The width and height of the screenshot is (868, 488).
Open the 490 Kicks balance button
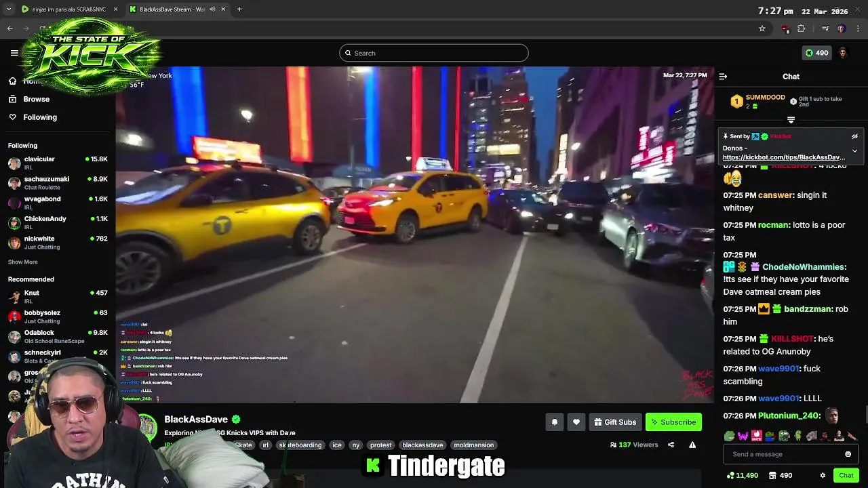click(x=816, y=53)
